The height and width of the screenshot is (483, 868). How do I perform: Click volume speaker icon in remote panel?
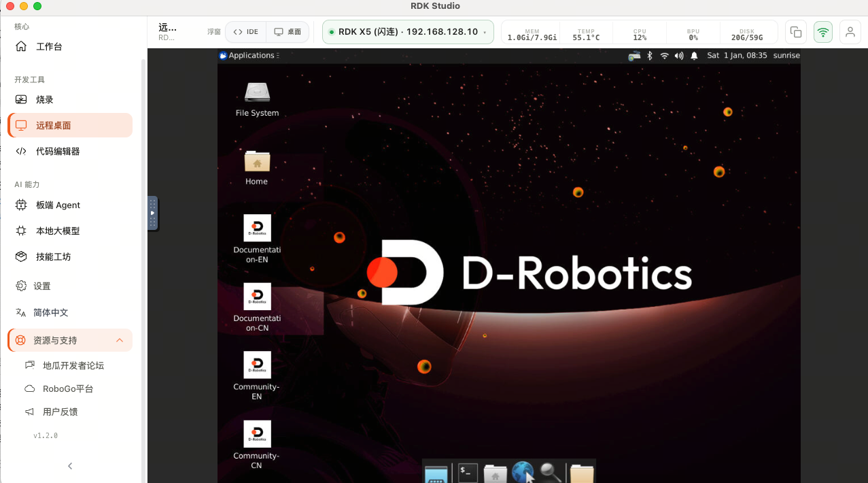679,56
